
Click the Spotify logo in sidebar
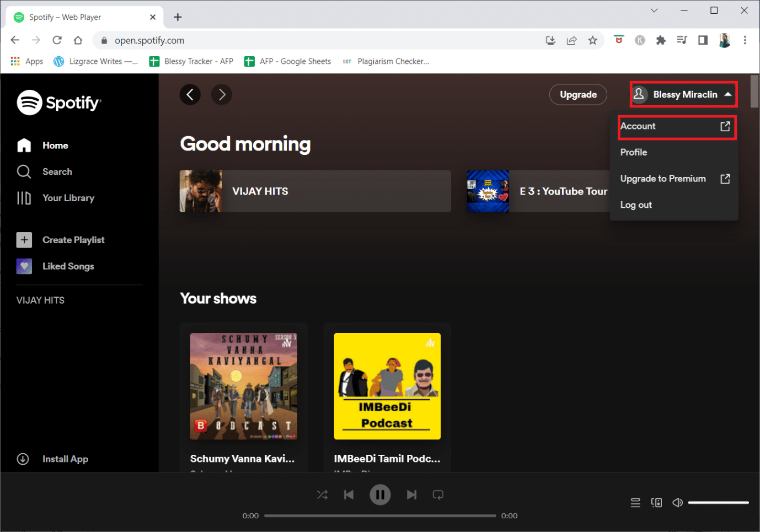(x=59, y=103)
